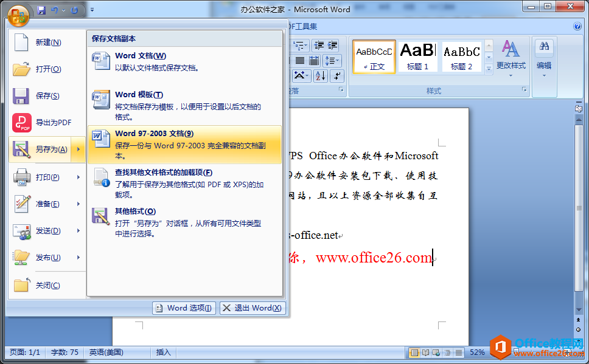Open the Customize Quick Access Toolbar arrow
This screenshot has width=589, height=364.
pyautogui.click(x=92, y=10)
